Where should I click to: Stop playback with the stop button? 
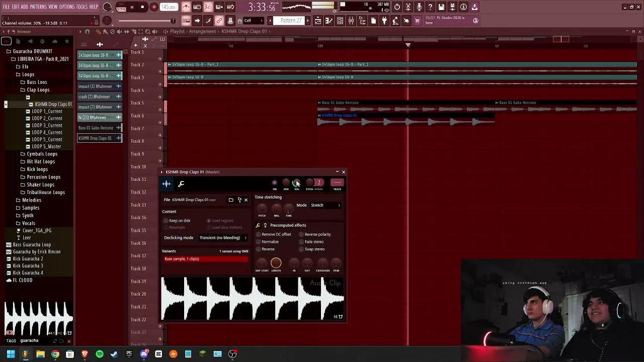tap(142, 7)
